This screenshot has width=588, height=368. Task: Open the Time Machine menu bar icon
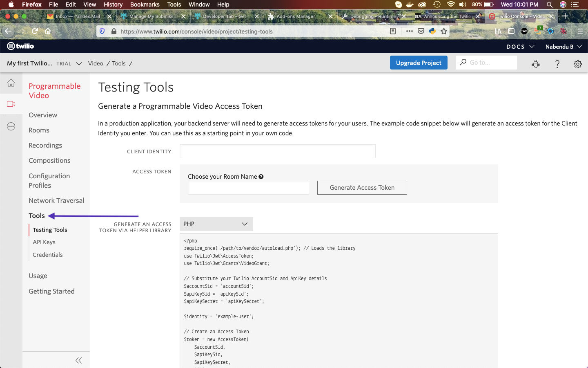click(x=437, y=4)
